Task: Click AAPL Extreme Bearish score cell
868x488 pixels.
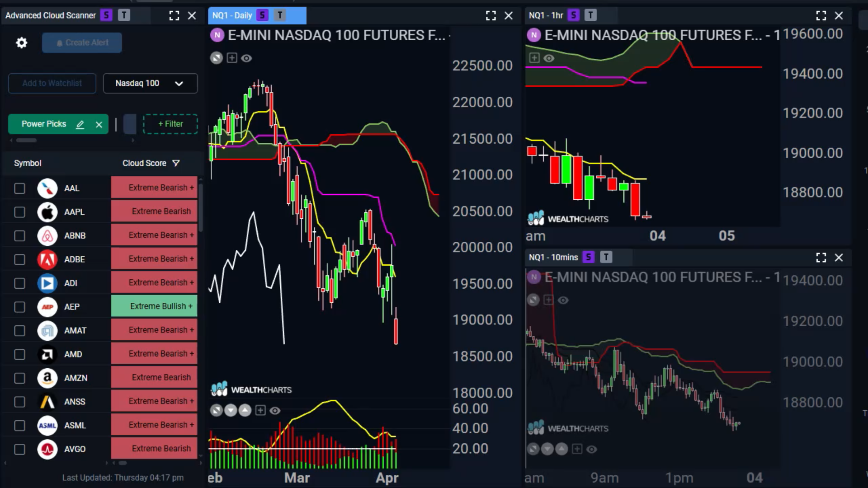Action: (154, 211)
